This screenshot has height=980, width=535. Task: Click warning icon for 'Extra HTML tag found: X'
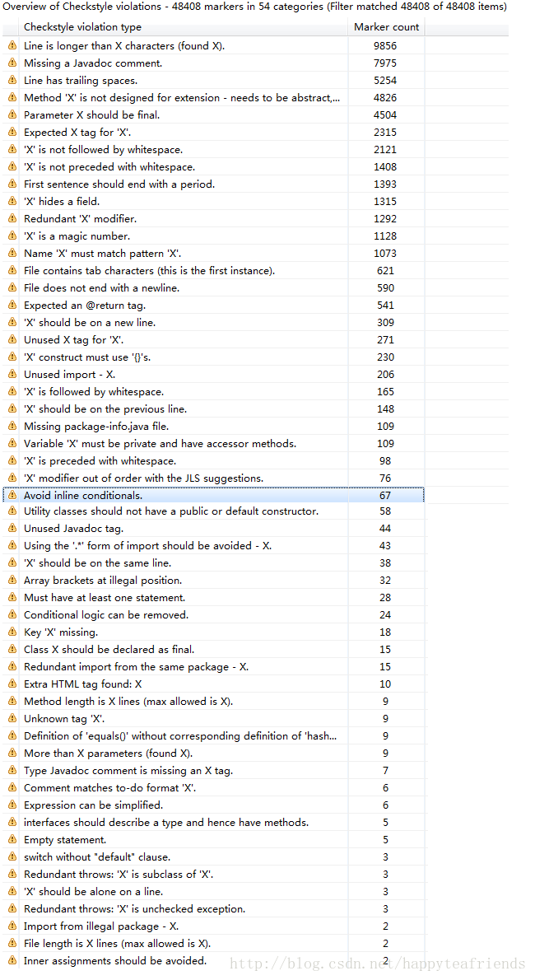(x=12, y=684)
